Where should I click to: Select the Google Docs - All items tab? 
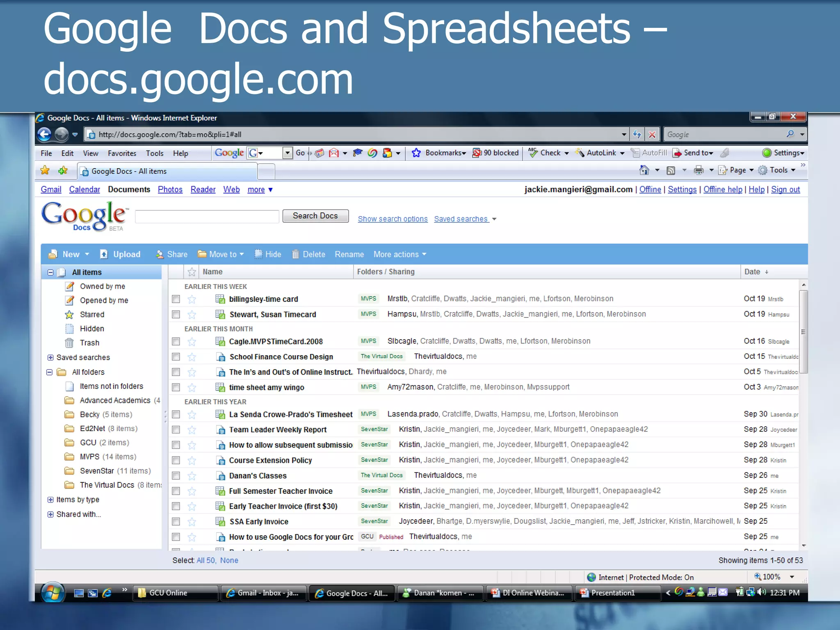tap(167, 171)
